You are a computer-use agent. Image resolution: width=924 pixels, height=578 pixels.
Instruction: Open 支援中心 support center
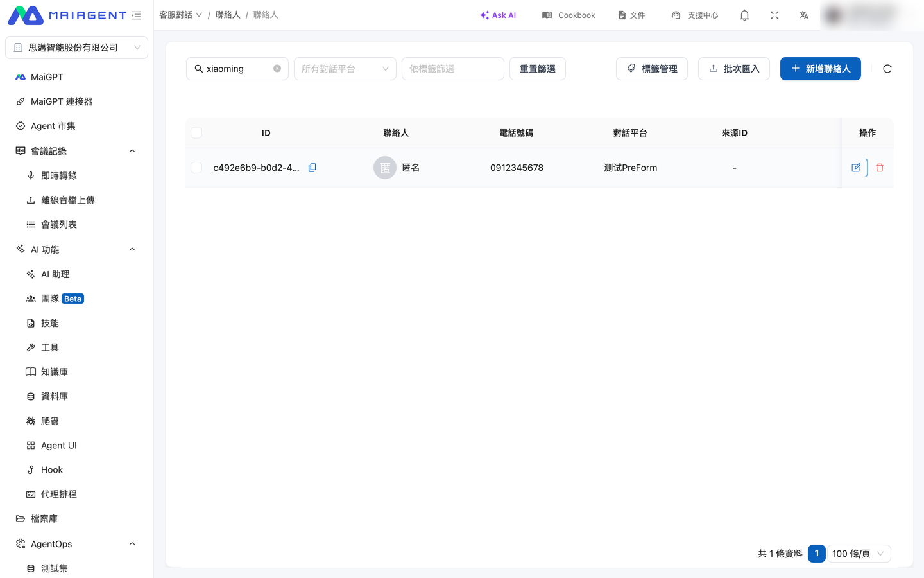point(695,15)
